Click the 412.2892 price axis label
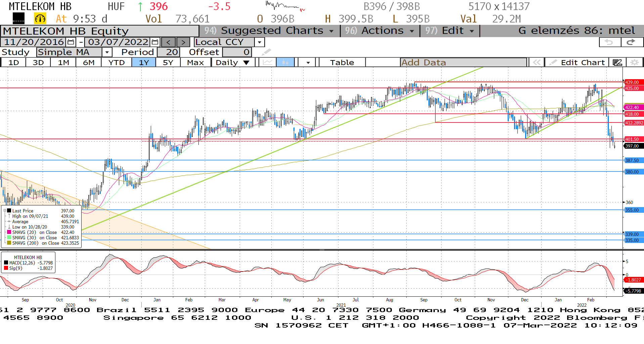Viewport: 644px width, 344px height. (x=634, y=123)
